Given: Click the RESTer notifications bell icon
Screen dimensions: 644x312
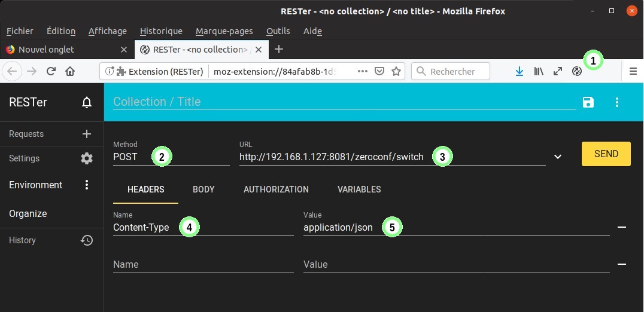Looking at the screenshot, I should pos(87,103).
